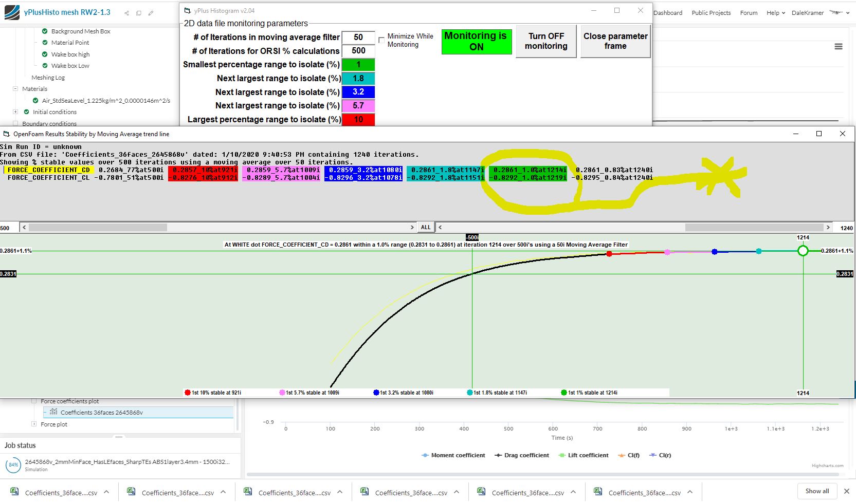Expand the Initial conditions tree node
Screen dimensions: 856x504
coord(15,112)
